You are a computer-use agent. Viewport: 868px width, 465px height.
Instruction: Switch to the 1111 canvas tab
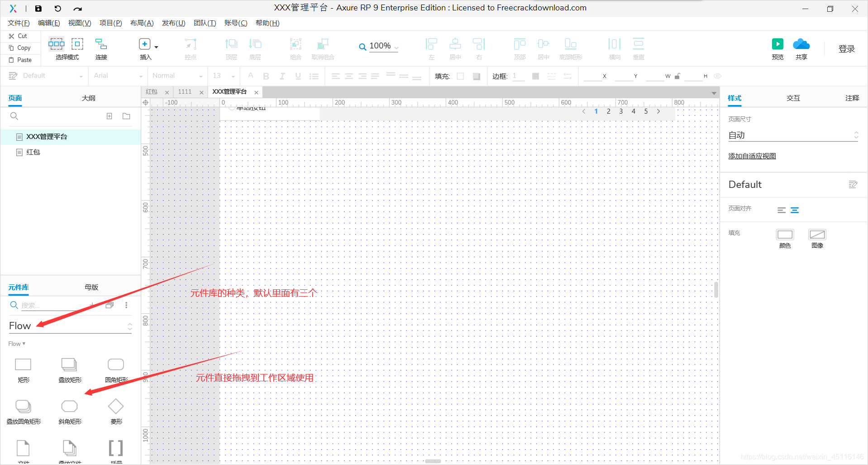(x=185, y=92)
